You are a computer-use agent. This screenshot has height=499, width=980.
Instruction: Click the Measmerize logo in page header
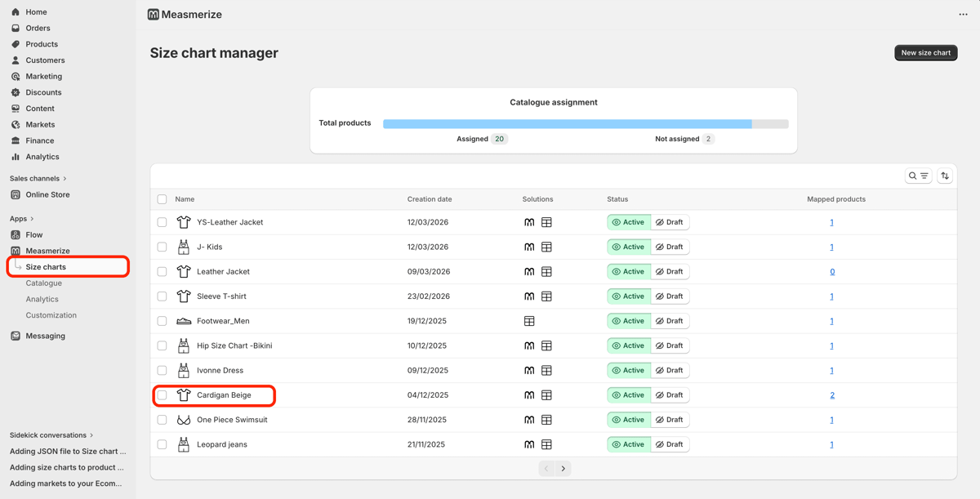(154, 15)
